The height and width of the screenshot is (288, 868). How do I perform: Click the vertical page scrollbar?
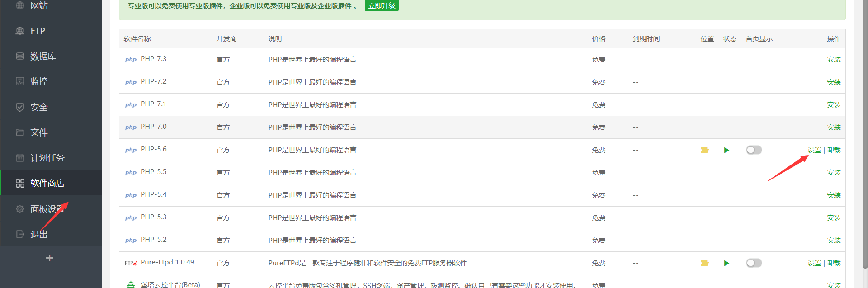865,136
